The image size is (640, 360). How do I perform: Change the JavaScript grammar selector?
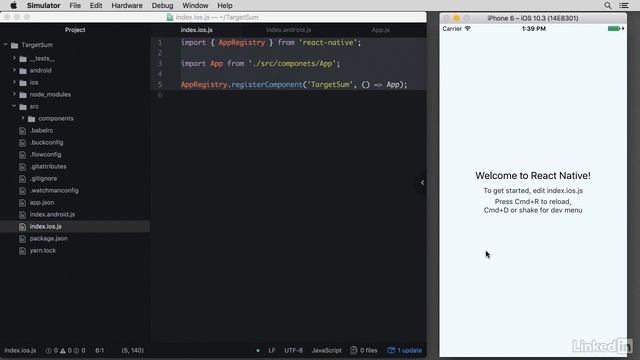327,350
